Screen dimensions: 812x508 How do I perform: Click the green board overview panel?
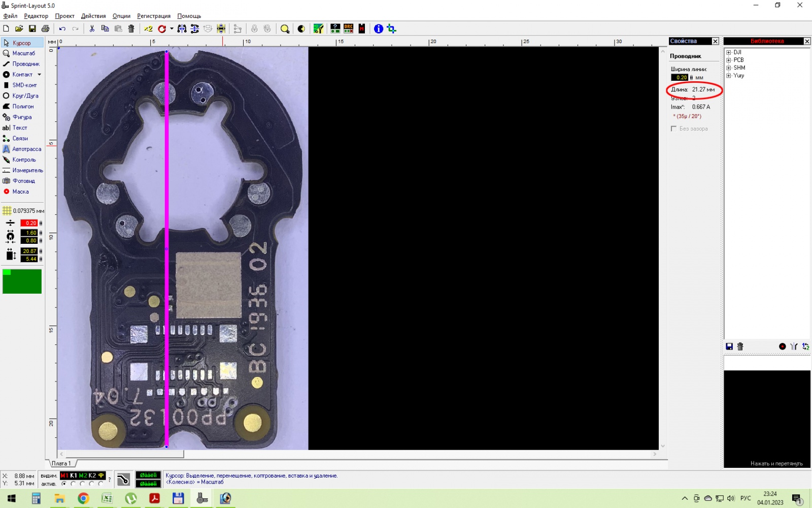click(x=22, y=281)
